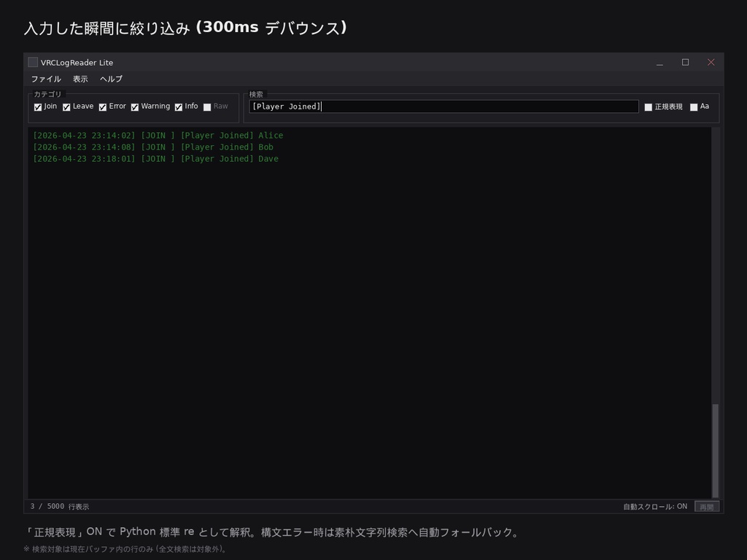The width and height of the screenshot is (747, 560).
Task: Toggle the Warning category filter
Action: pyautogui.click(x=134, y=106)
